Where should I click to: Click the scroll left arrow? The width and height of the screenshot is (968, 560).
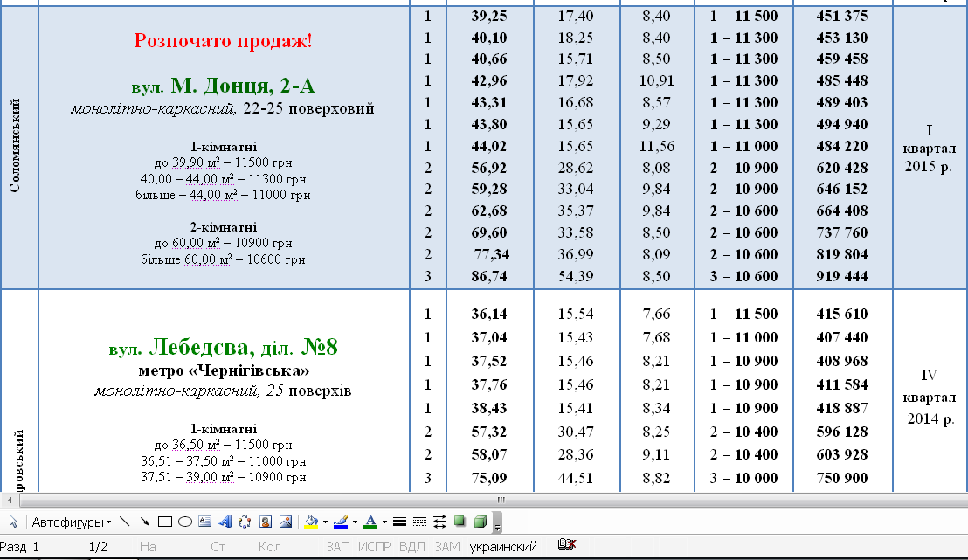coord(10,500)
